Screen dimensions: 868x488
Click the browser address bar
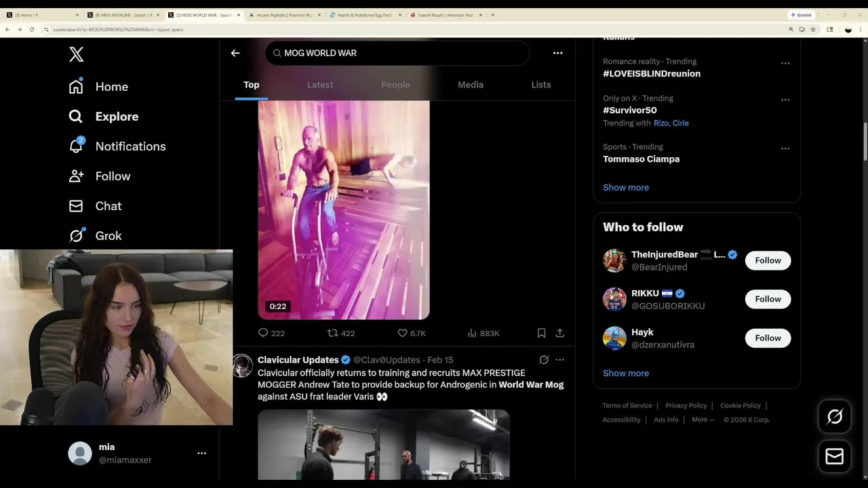pos(414,29)
